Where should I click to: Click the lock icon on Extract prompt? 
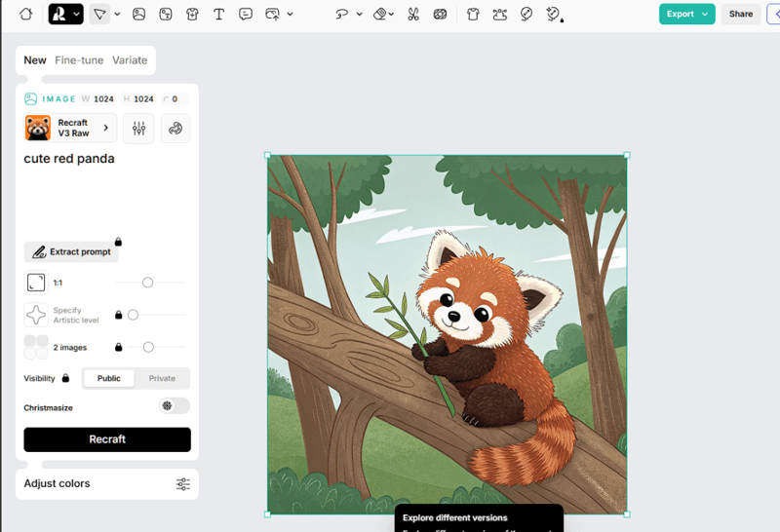118,242
